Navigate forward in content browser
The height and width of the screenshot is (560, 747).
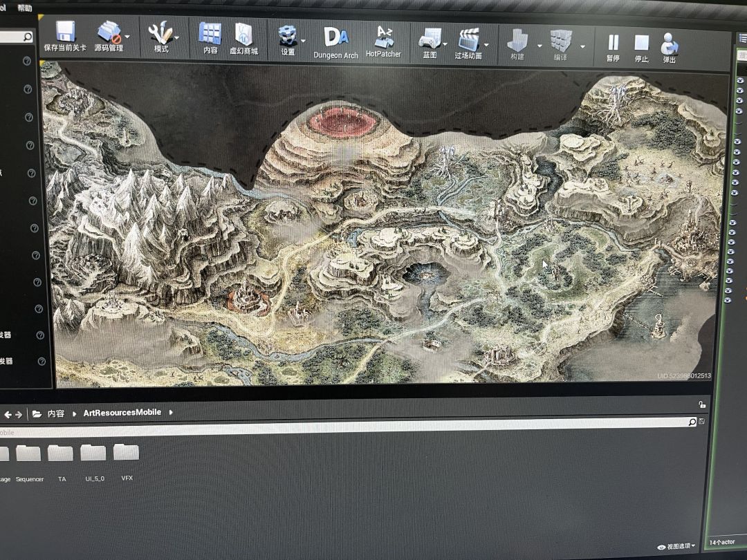(x=19, y=415)
